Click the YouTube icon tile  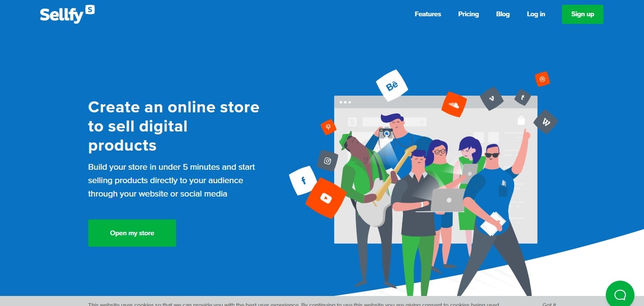pyautogui.click(x=326, y=198)
